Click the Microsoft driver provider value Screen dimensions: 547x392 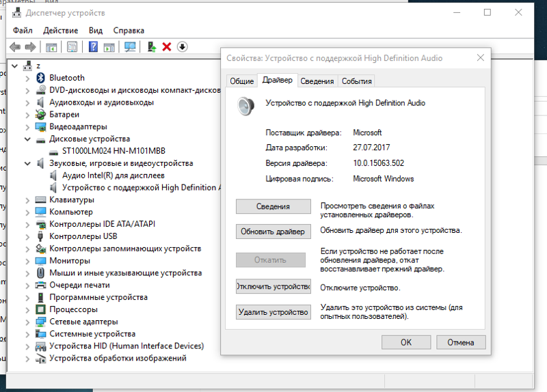click(x=367, y=132)
